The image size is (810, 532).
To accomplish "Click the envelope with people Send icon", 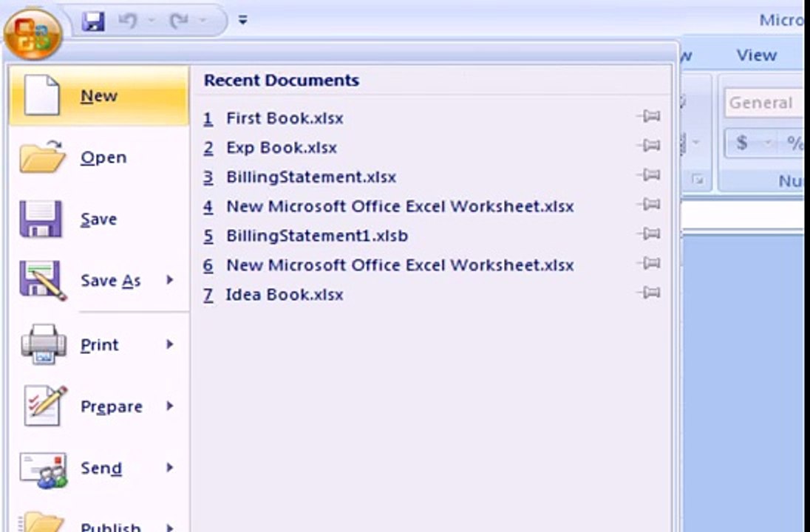I will coord(44,469).
